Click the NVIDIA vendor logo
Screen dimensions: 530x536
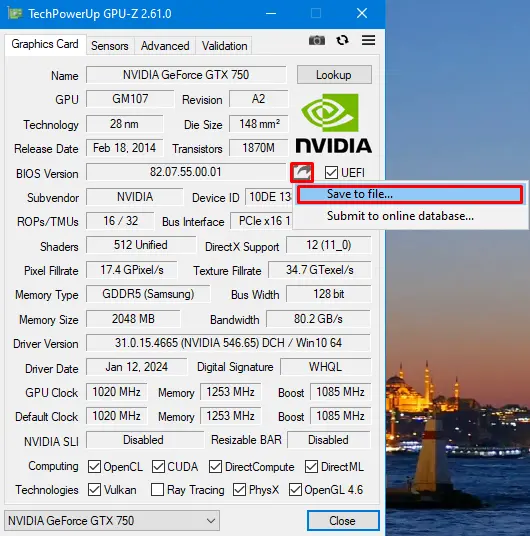(x=333, y=123)
